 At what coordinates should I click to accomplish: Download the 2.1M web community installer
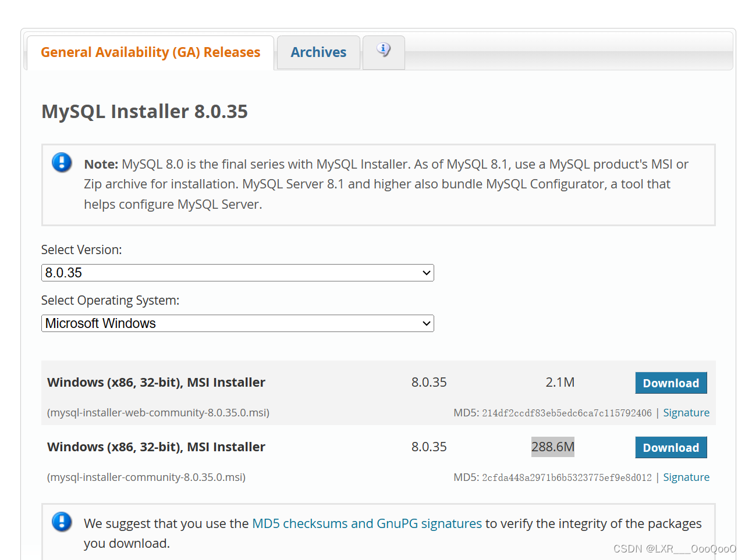point(670,383)
